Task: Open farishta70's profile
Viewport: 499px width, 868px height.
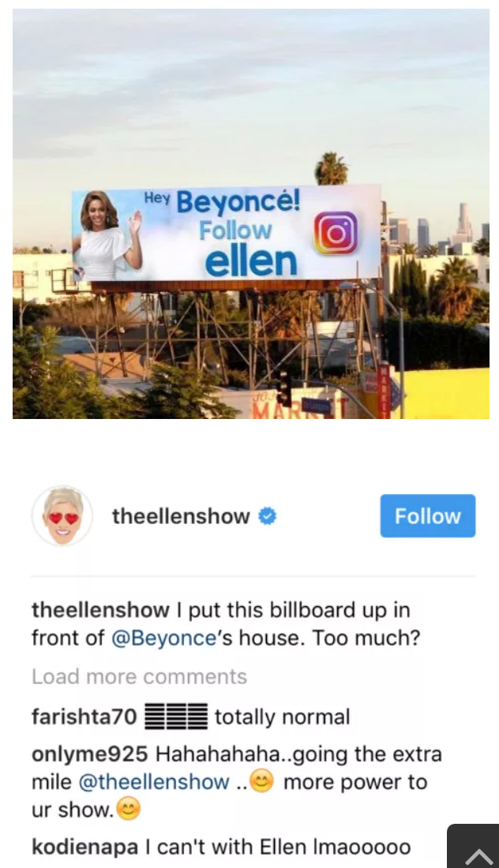Action: (x=84, y=716)
